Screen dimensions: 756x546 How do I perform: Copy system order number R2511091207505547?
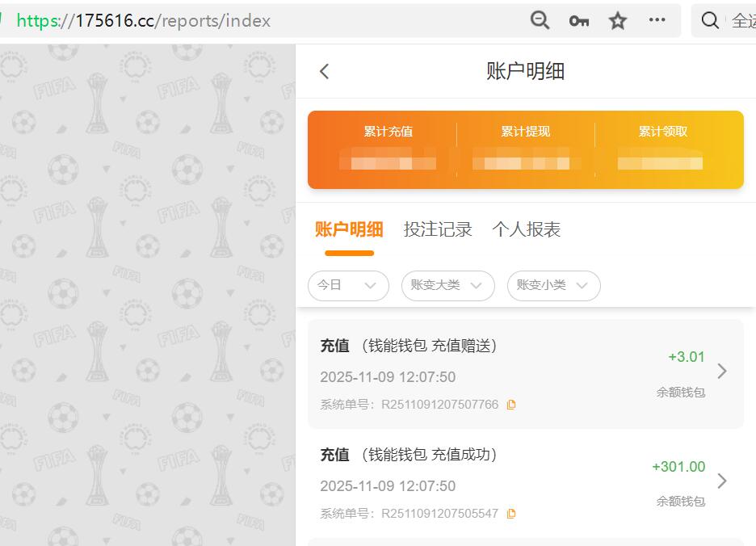pos(511,513)
